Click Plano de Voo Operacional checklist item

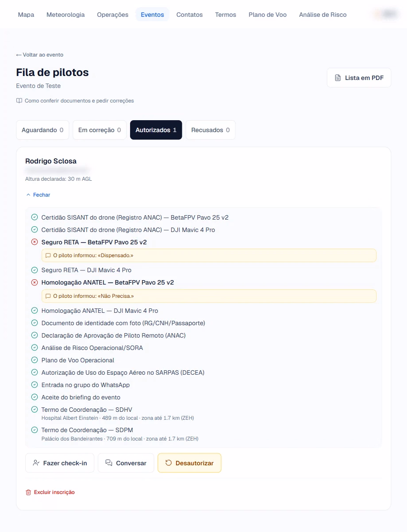click(78, 360)
